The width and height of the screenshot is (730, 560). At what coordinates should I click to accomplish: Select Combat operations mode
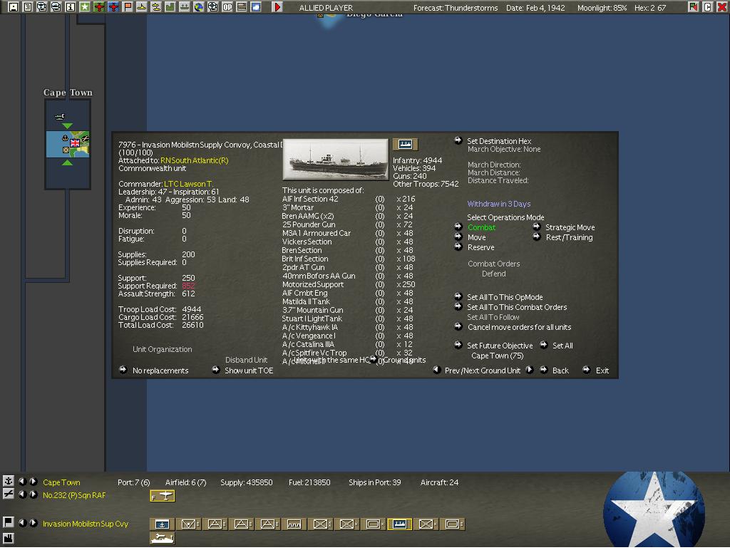(x=481, y=227)
